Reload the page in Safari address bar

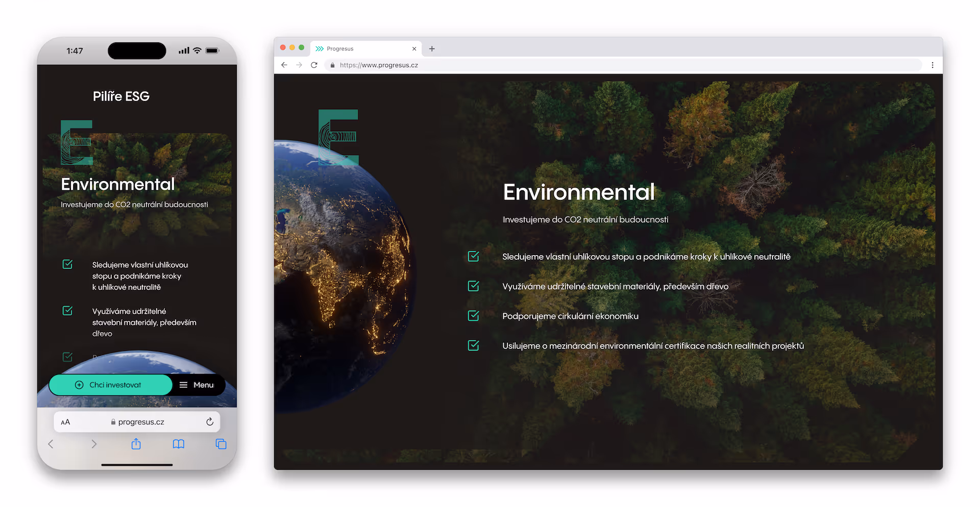tap(209, 421)
